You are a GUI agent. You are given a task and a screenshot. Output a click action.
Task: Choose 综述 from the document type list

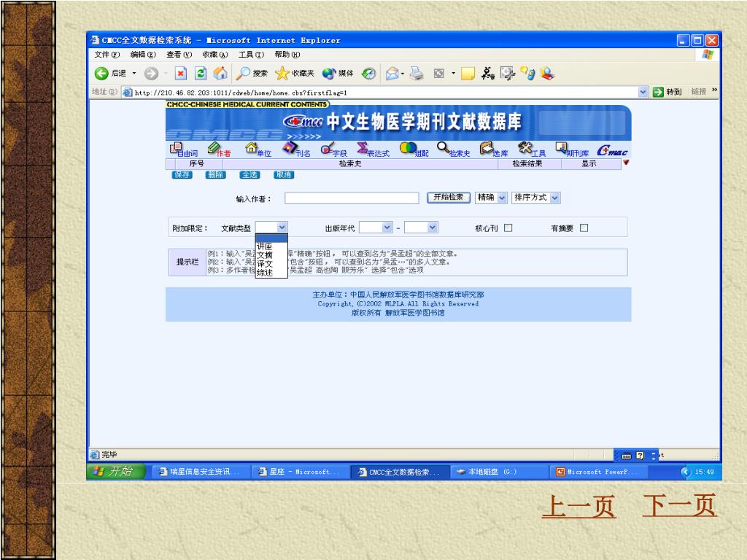click(x=271, y=273)
